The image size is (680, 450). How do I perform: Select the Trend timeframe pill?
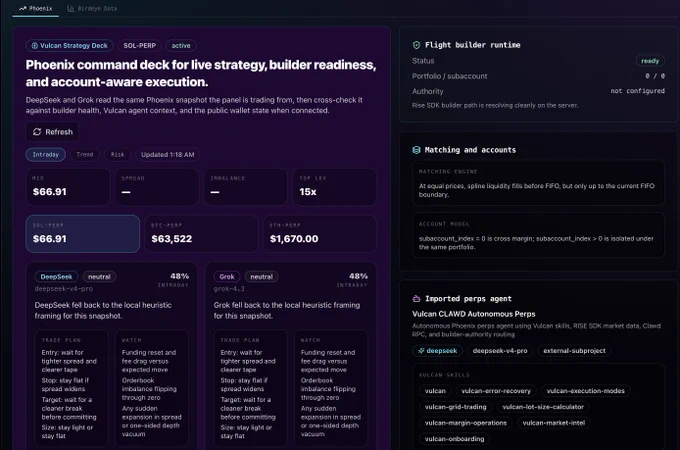tap(85, 154)
